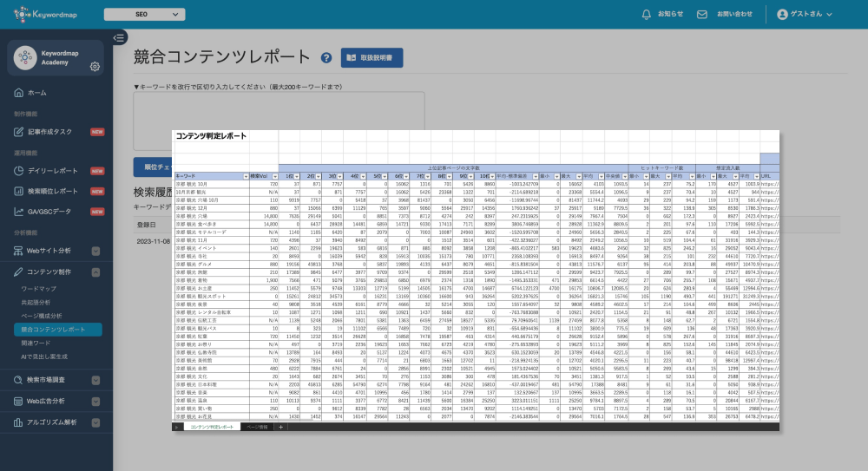Screen dimensions: 868x471
Task: Click cell 京都 観光 穴場
Action: (212, 216)
